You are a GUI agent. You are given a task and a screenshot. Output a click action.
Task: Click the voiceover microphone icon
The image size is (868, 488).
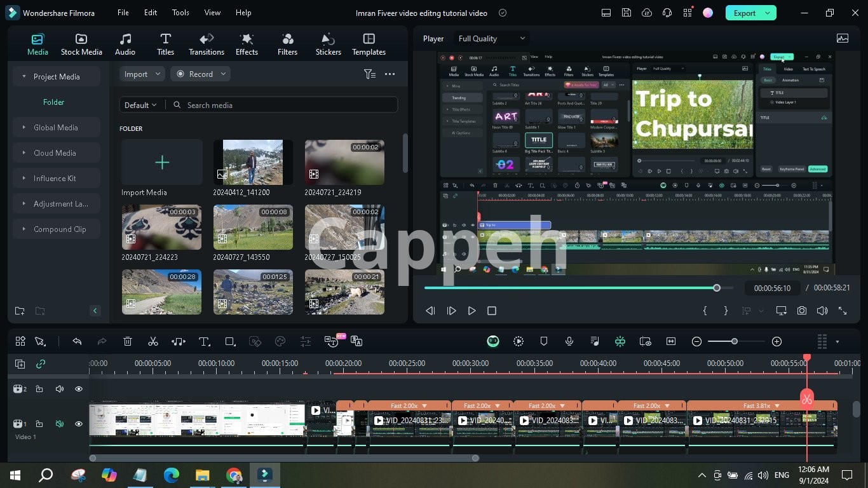pyautogui.click(x=569, y=342)
